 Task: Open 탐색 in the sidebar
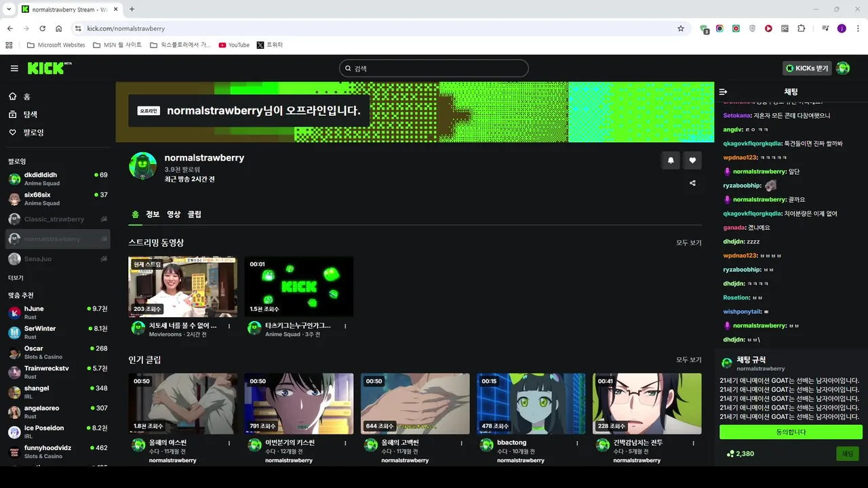[22, 115]
